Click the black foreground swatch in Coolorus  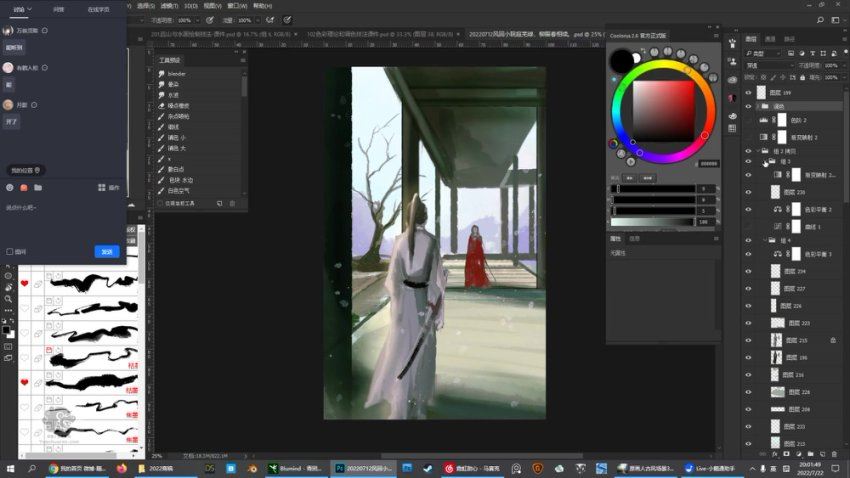(x=621, y=60)
